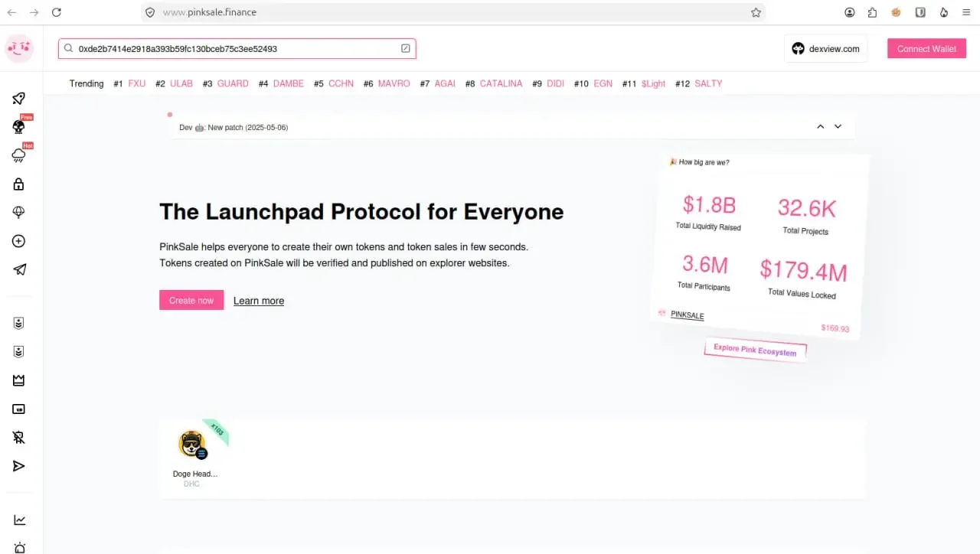Open the padlock sidebar icon
The width and height of the screenshot is (980, 554).
pos(19,184)
